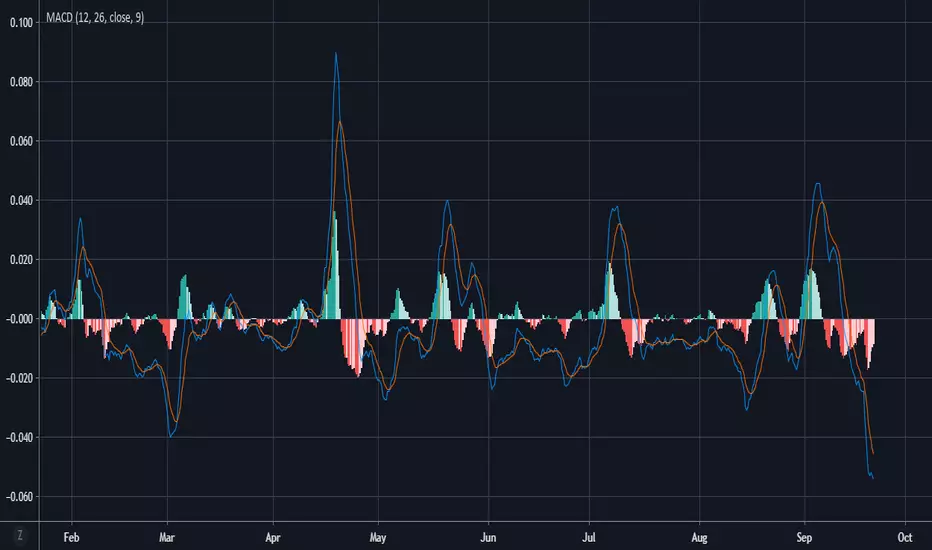Click the MACD (12, 26, close, 9) indicator label
Image resolution: width=932 pixels, height=550 pixels.
click(95, 18)
